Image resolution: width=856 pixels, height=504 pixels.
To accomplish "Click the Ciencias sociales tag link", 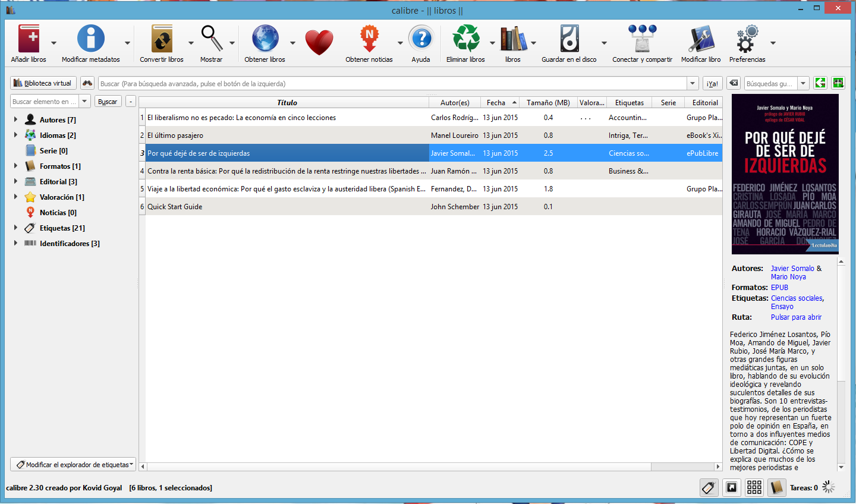I will pos(797,298).
